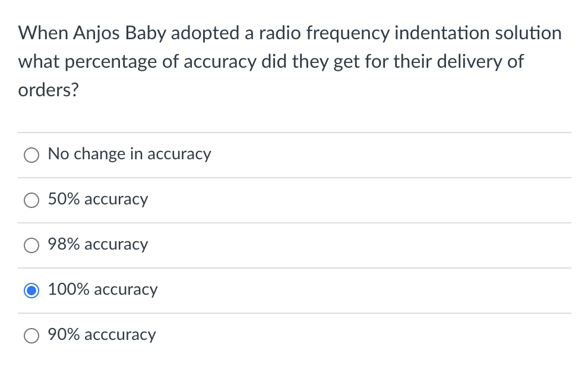Click the "100% accuracy" answer text
The height and width of the screenshot is (372, 588).
click(102, 289)
